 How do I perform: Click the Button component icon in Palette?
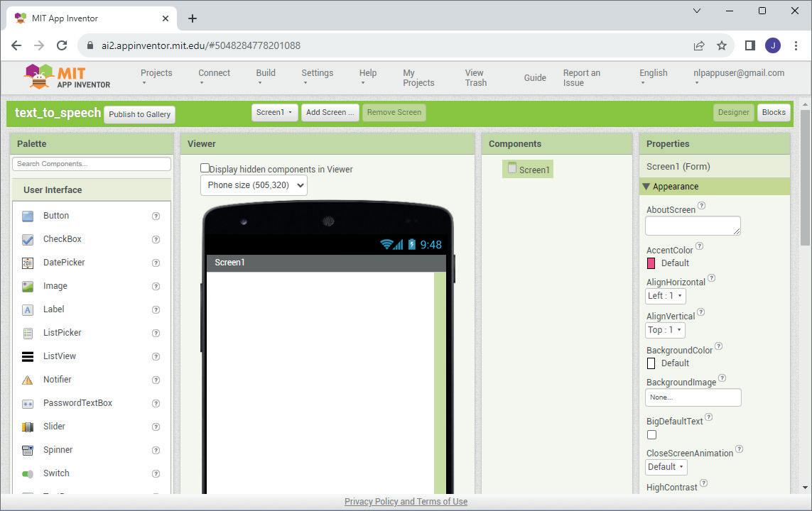[x=28, y=216]
